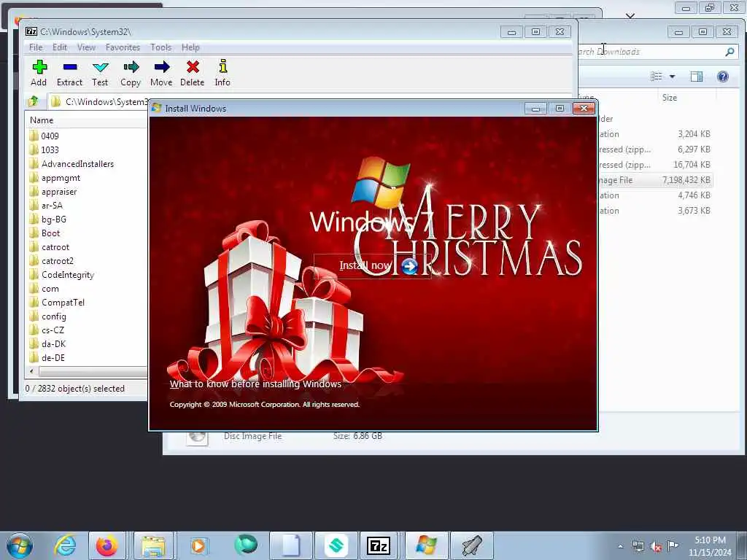The image size is (747, 560).
Task: Launch Internet Explorer from taskbar
Action: 65,545
